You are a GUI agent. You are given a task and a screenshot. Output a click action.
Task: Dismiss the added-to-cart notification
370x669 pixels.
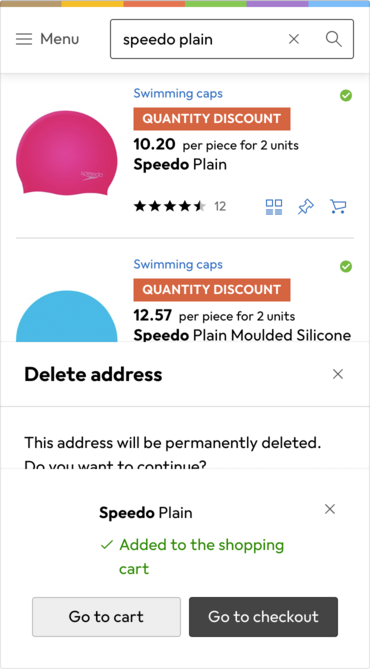[x=330, y=509]
